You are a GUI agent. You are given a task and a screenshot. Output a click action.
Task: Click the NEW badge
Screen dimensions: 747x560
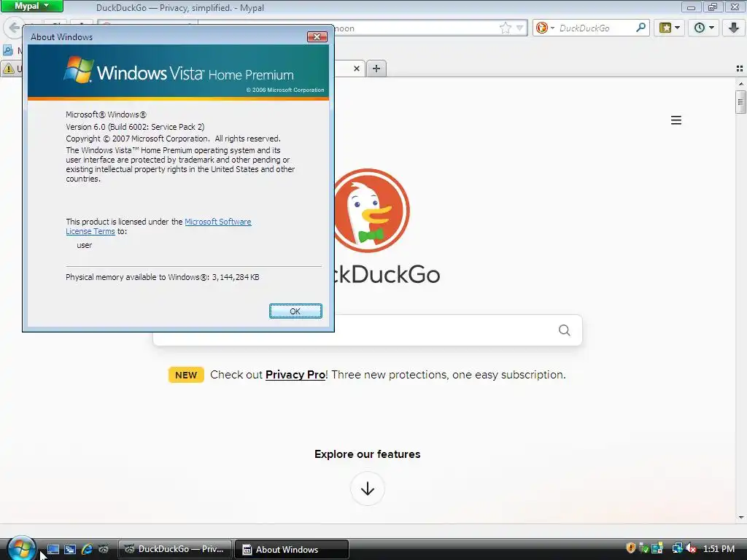pos(186,375)
